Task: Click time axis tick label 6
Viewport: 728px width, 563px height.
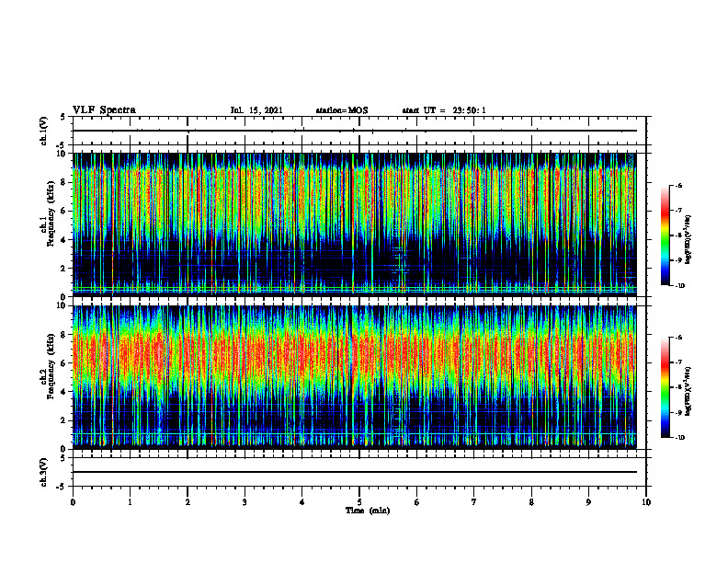Action: 417,502
